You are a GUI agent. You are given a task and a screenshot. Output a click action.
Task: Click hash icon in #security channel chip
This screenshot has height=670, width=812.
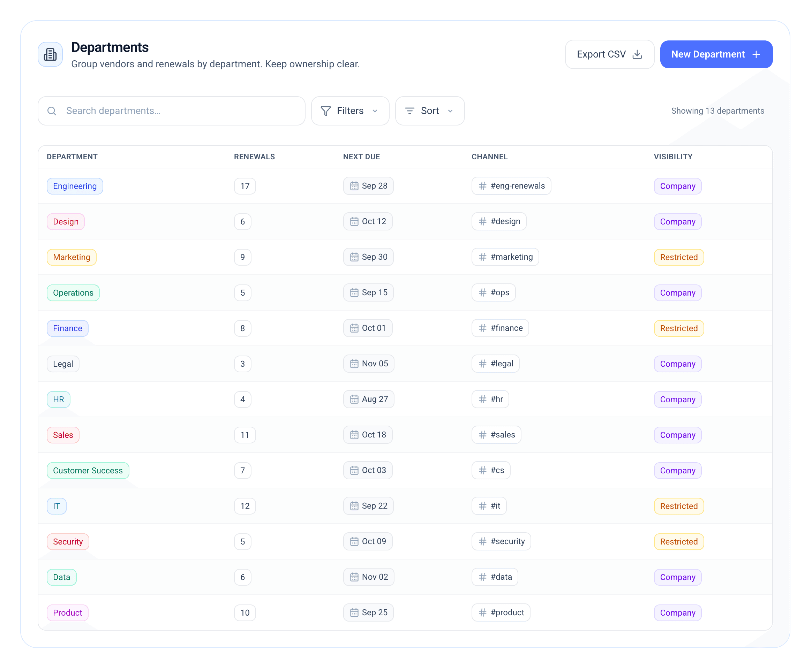point(483,541)
